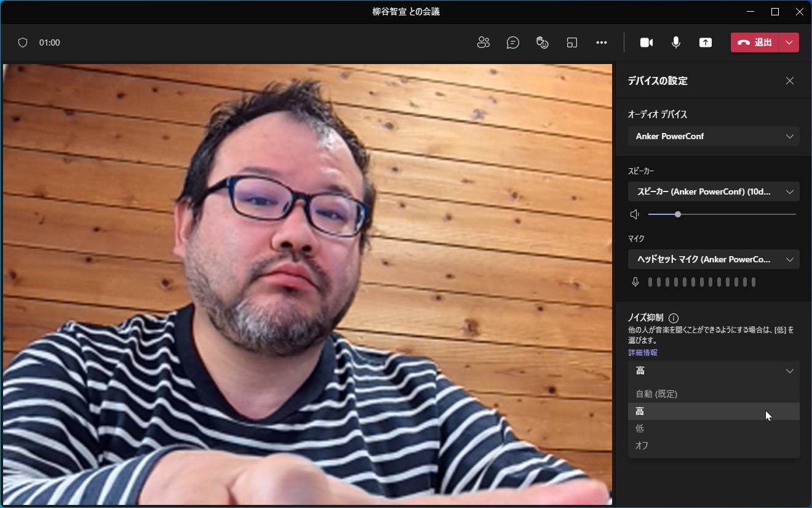Open the breakout rooms icon
The width and height of the screenshot is (812, 508).
572,42
